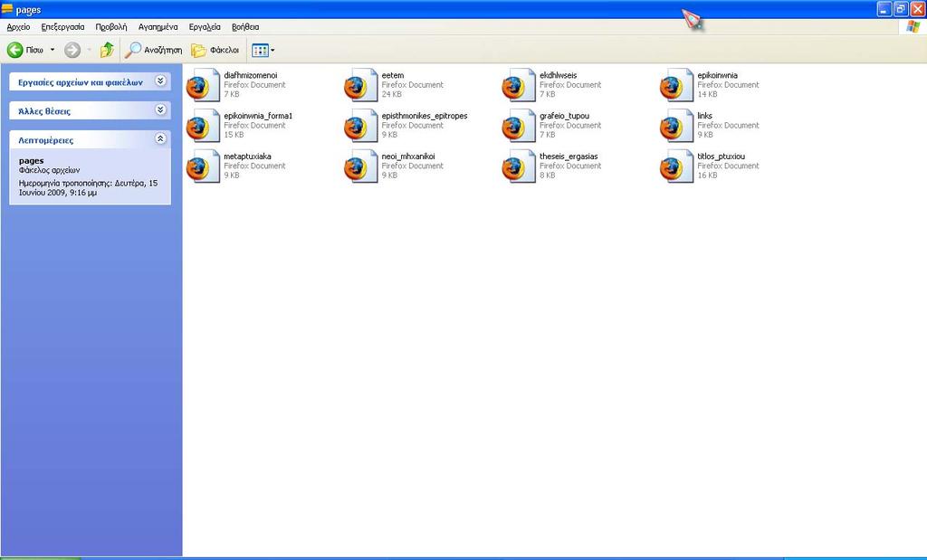The image size is (927, 560).
Task: Click the file name metaptuxiaka
Action: tap(248, 157)
